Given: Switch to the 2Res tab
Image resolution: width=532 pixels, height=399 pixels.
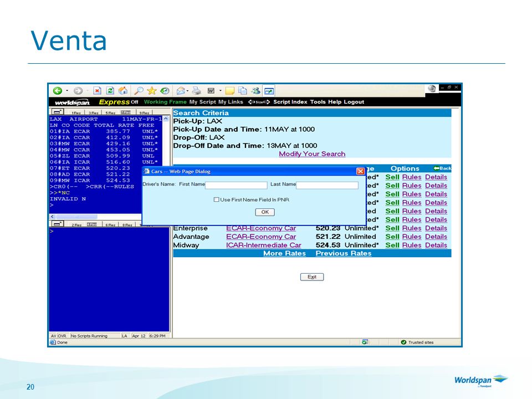Looking at the screenshot, I should click(76, 224).
